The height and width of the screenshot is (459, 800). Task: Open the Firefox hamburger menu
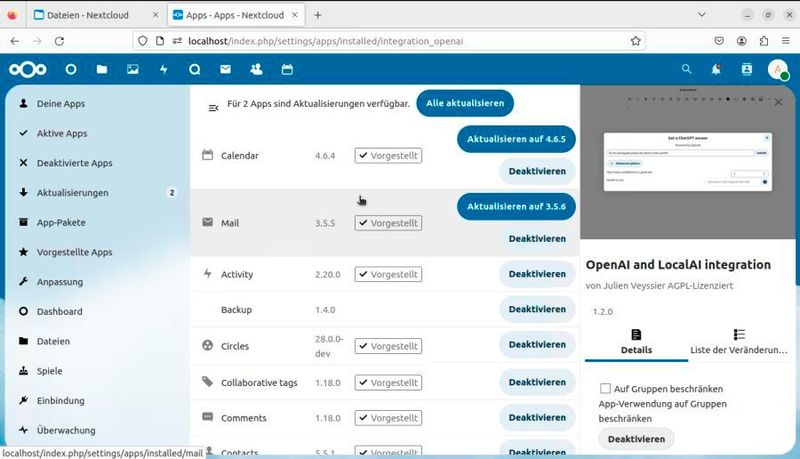[786, 41]
